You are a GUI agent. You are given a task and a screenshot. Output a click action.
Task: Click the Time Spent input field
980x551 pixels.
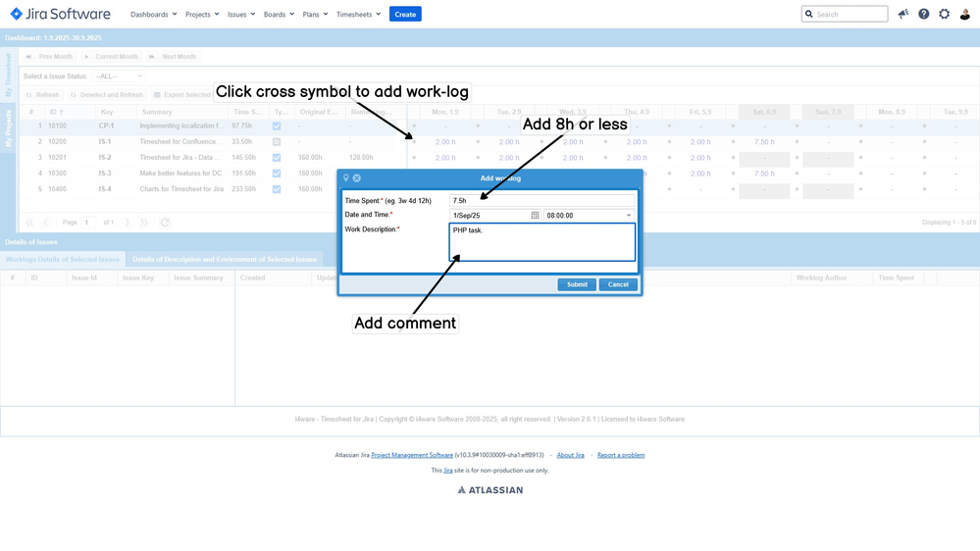[x=542, y=201]
